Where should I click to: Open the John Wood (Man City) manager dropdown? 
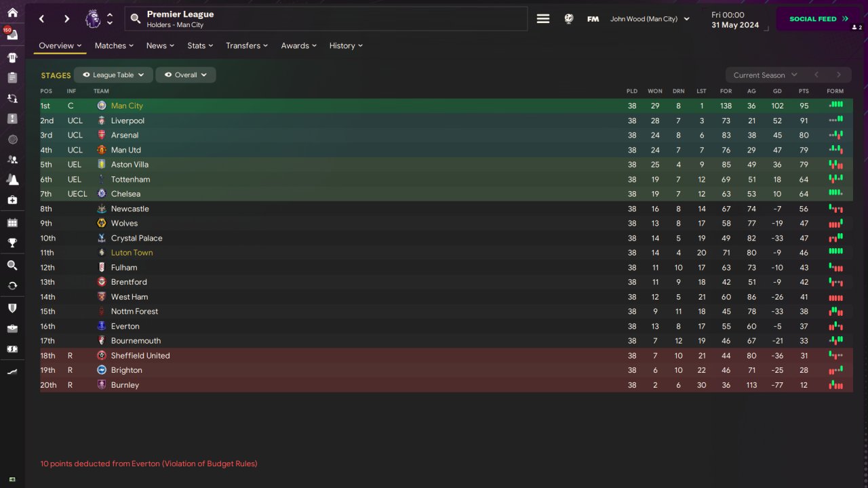(649, 19)
